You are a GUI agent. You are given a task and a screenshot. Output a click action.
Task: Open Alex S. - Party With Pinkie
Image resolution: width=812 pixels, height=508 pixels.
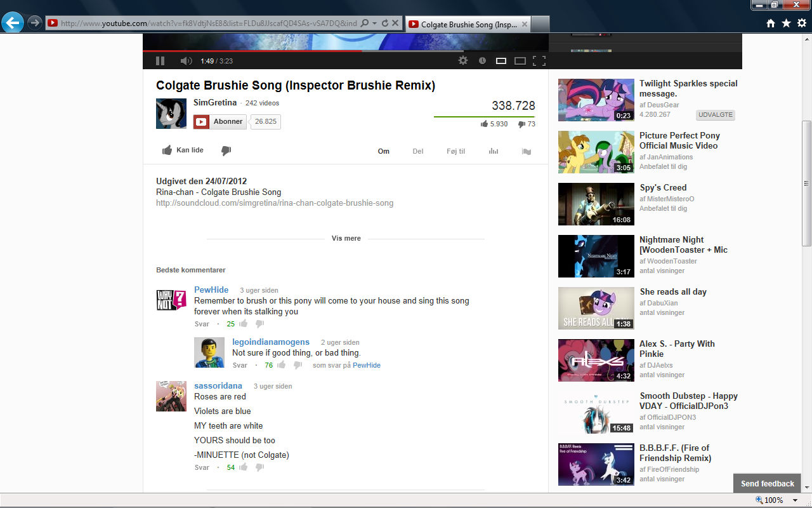pos(677,349)
